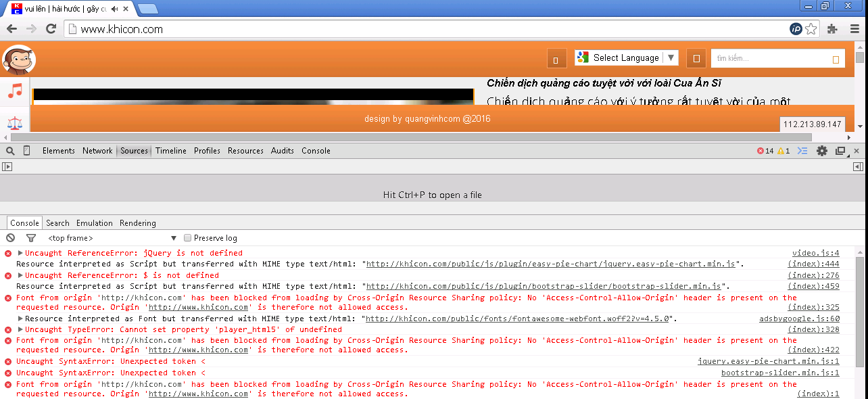Open source link bootstrap-slider.min.js:1
The height and width of the screenshot is (399, 868).
tap(780, 373)
